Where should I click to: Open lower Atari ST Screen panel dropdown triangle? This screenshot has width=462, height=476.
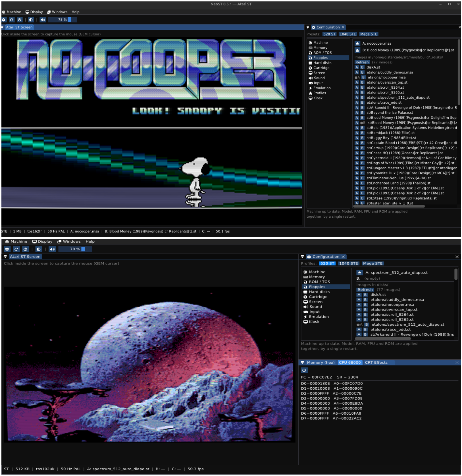[x=5, y=257]
